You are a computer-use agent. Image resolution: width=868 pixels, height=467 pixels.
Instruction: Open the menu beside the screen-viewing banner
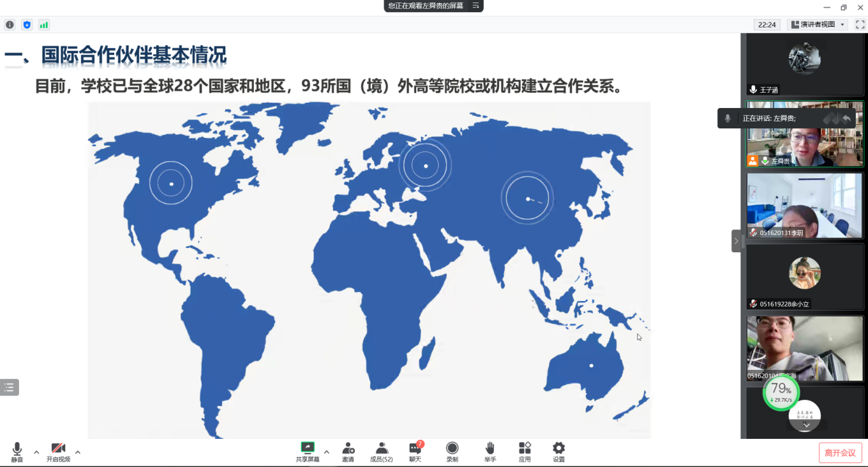point(475,6)
